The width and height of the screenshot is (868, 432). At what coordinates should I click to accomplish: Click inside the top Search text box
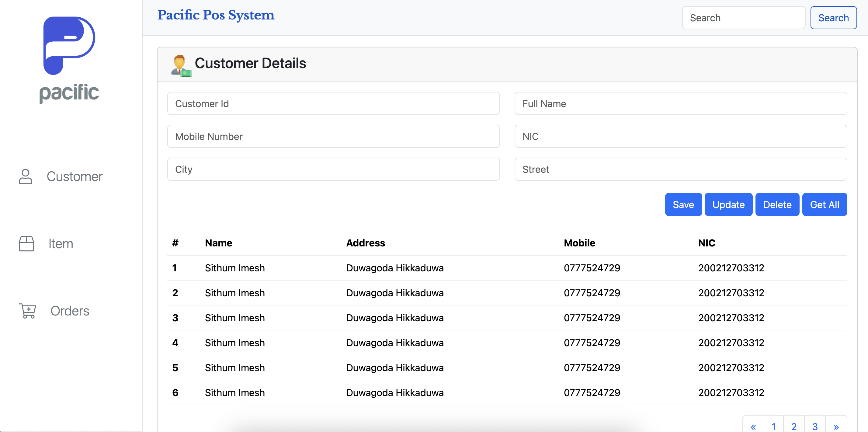[x=743, y=18]
